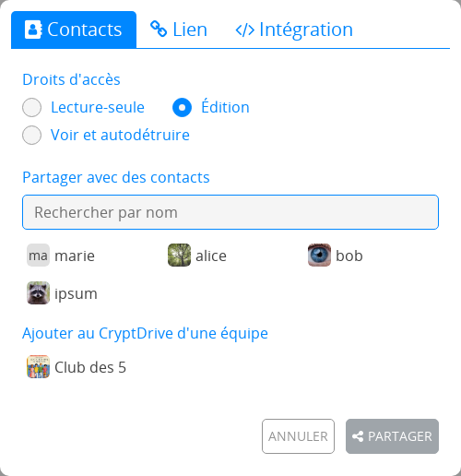Select the Lecture-seule radio button

[31, 108]
